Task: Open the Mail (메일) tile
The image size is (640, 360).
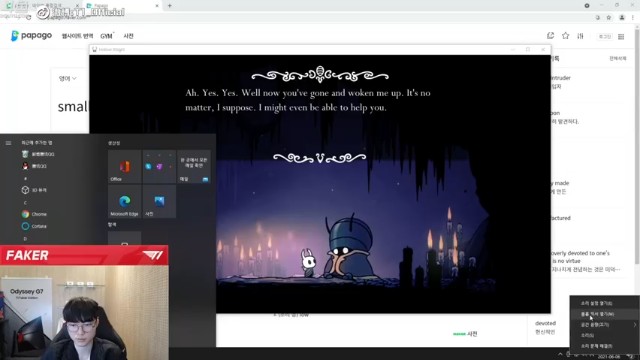Action: click(194, 167)
